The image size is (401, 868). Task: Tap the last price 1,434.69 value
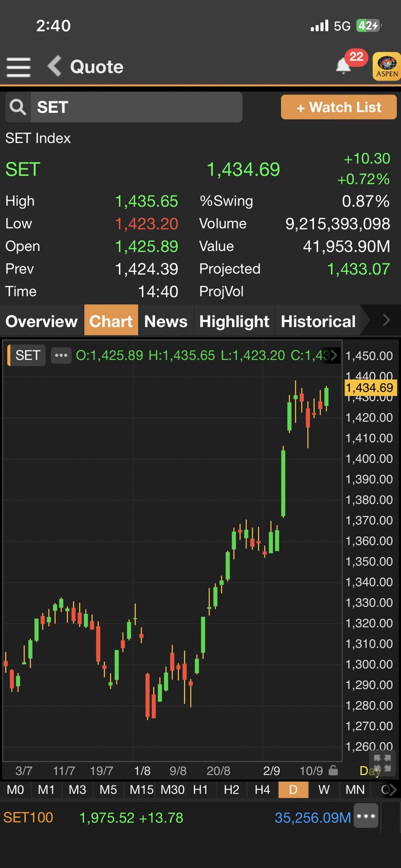243,169
